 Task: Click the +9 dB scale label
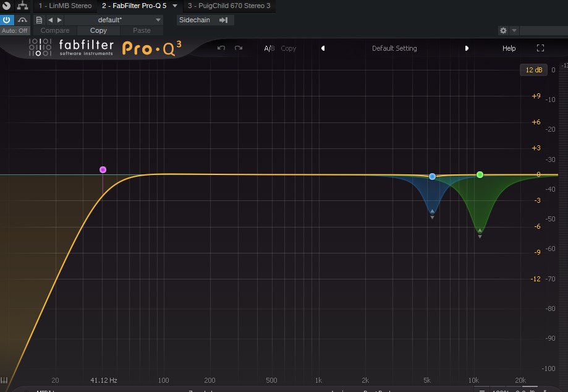point(536,96)
